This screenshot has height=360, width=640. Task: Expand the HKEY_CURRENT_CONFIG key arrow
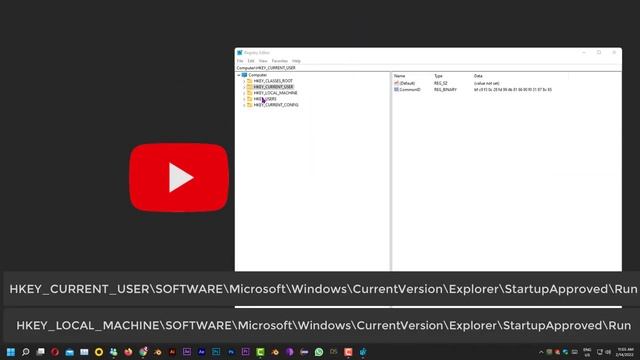244,105
